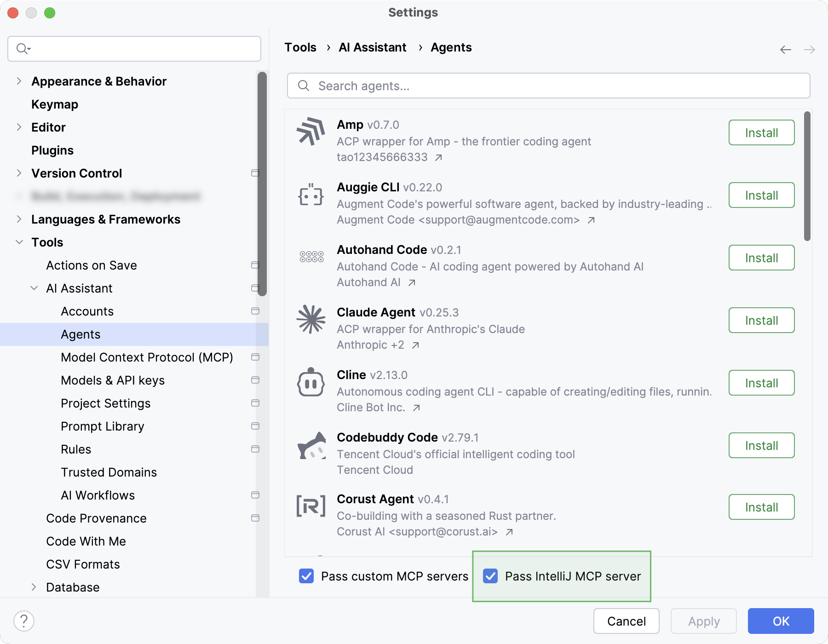The height and width of the screenshot is (644, 828).
Task: Open CSV Formats settings
Action: click(x=83, y=564)
